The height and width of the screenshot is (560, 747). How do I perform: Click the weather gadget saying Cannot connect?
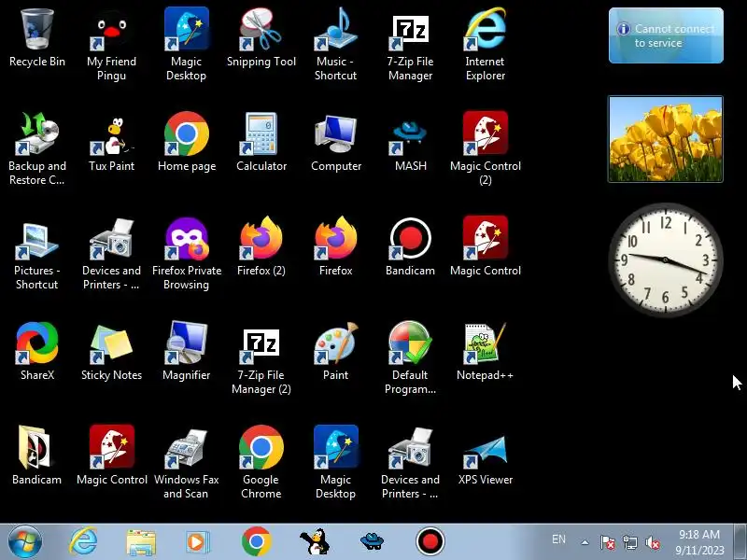666,35
